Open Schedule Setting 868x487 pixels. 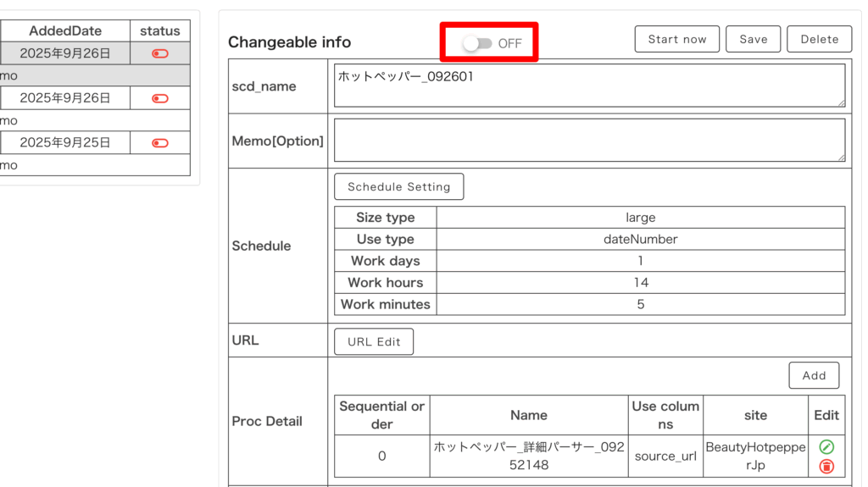[x=398, y=186]
